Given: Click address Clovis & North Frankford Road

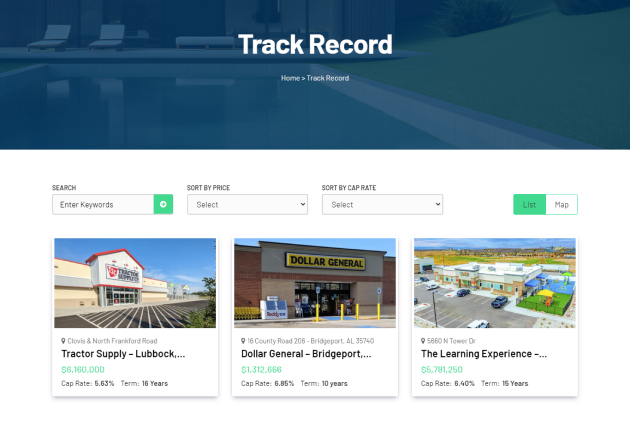Looking at the screenshot, I should 112,341.
